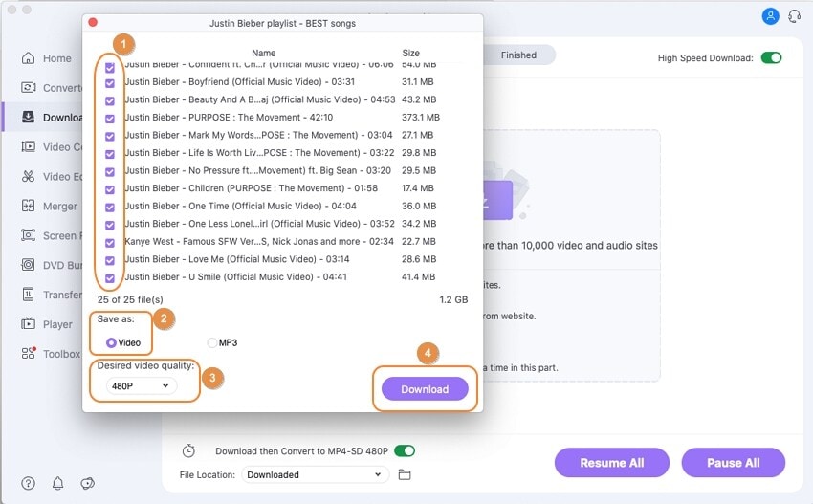Image resolution: width=813 pixels, height=504 pixels.
Task: Open the Transfer icon in sidebar
Action: (28, 295)
